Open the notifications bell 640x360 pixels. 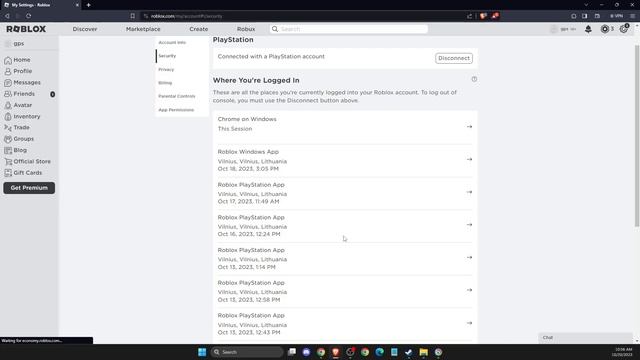tap(588, 29)
